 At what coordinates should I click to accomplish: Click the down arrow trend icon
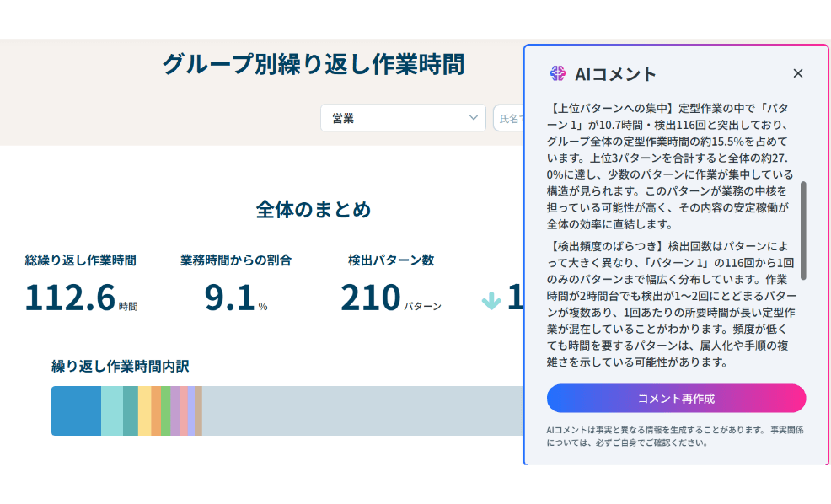[x=491, y=301]
